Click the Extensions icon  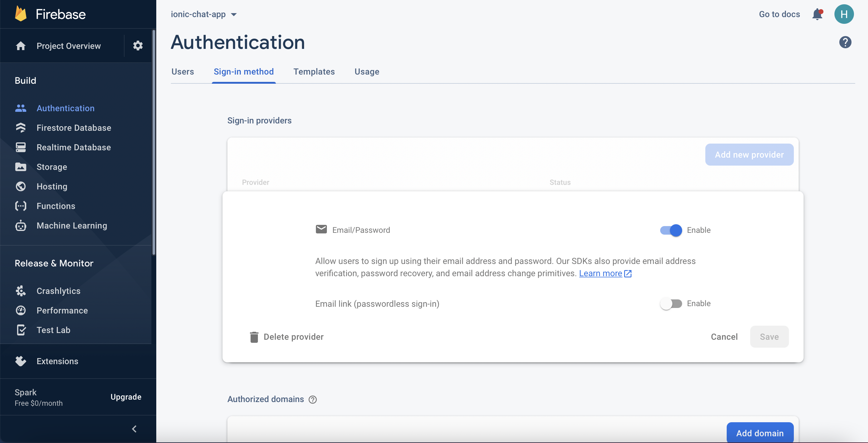20,361
